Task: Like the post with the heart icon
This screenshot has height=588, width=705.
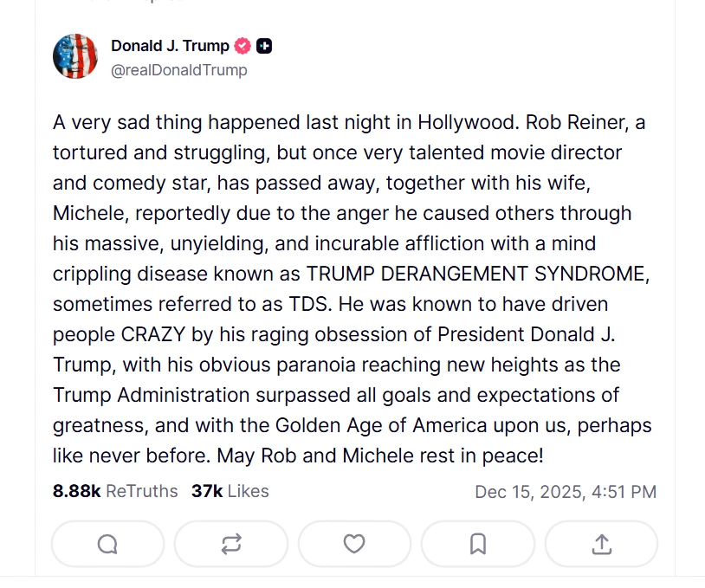Action: (354, 544)
